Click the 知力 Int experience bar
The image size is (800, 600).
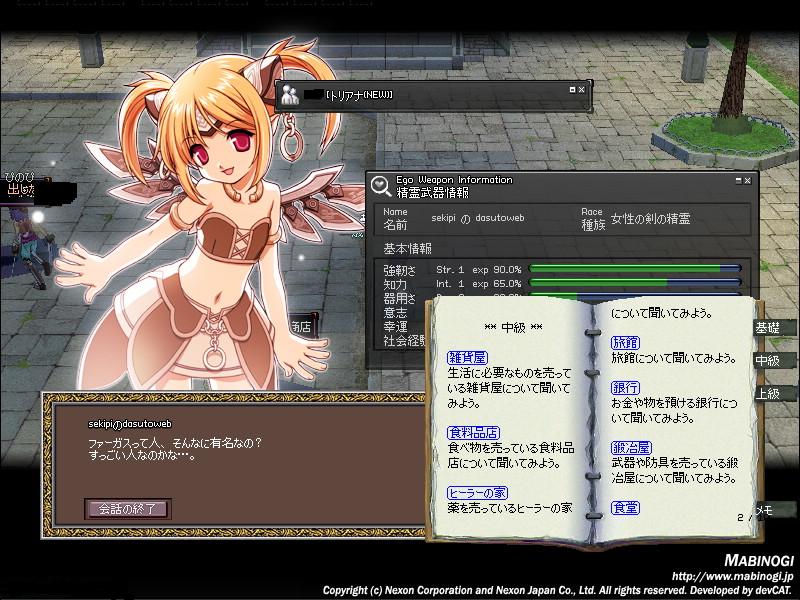pos(636,282)
